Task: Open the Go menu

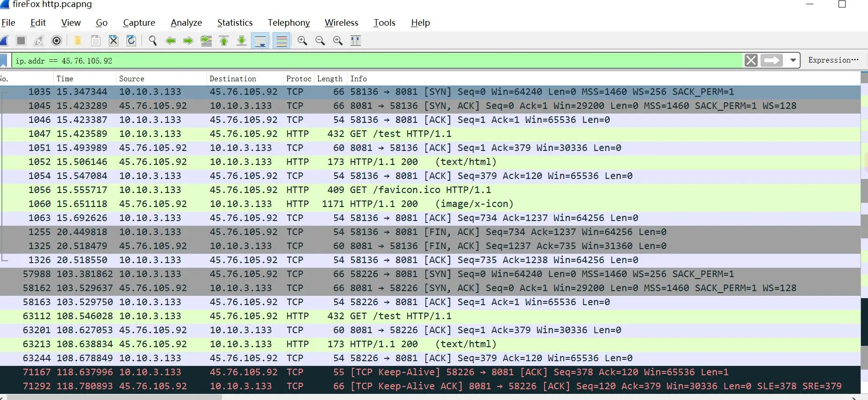Action: [x=101, y=22]
